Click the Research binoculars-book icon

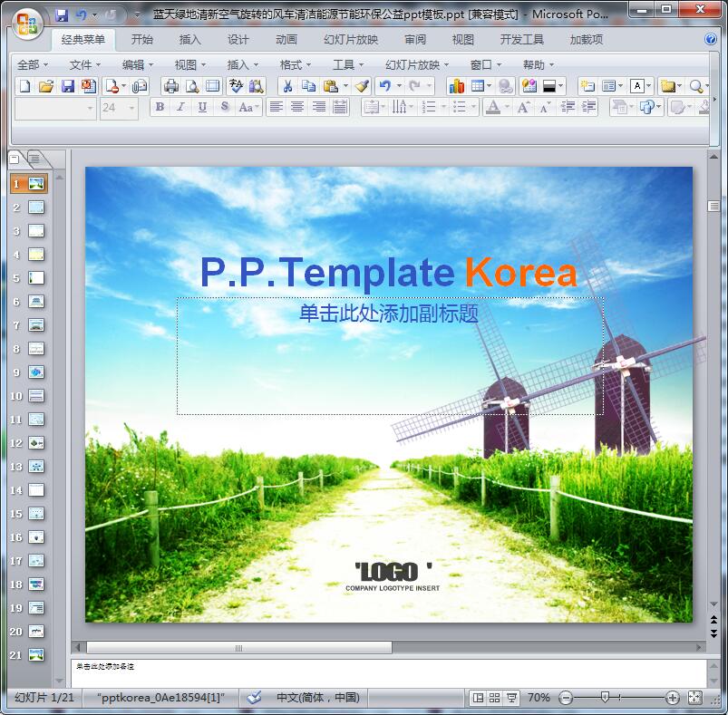[x=257, y=86]
